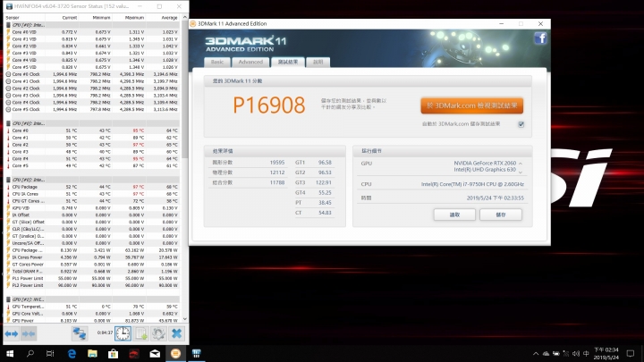Screen dimensions: 644x362
Task: Select the Core #0 VID row
Action: [x=92, y=32]
